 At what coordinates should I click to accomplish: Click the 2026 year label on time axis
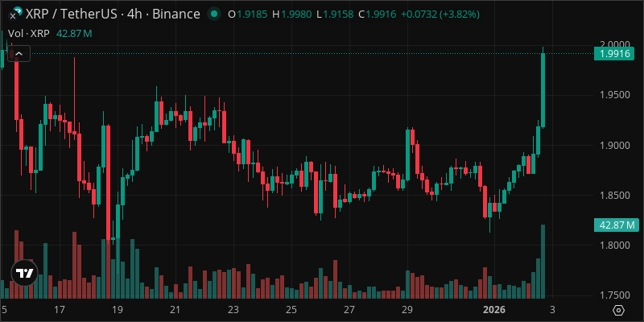[494, 309]
